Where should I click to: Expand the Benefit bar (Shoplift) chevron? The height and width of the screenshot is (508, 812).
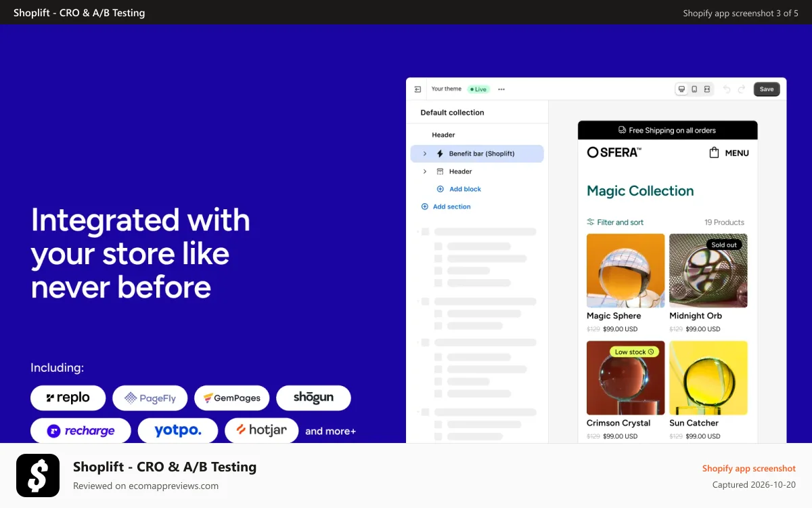point(425,154)
